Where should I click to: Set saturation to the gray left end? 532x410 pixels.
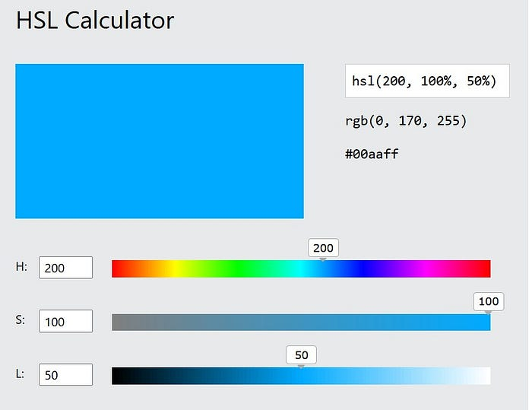pos(114,322)
